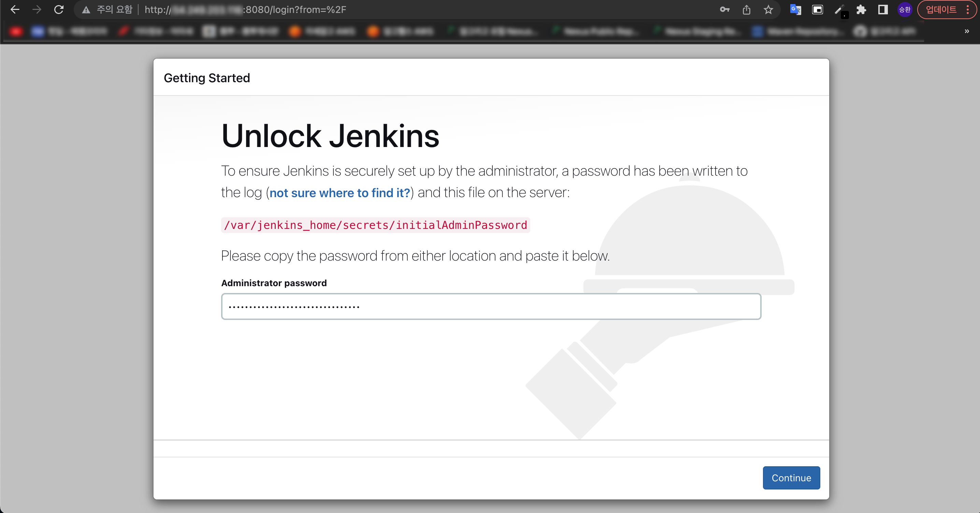Screen dimensions: 980x513
Task: Toggle the browser side panel
Action: coord(883,10)
